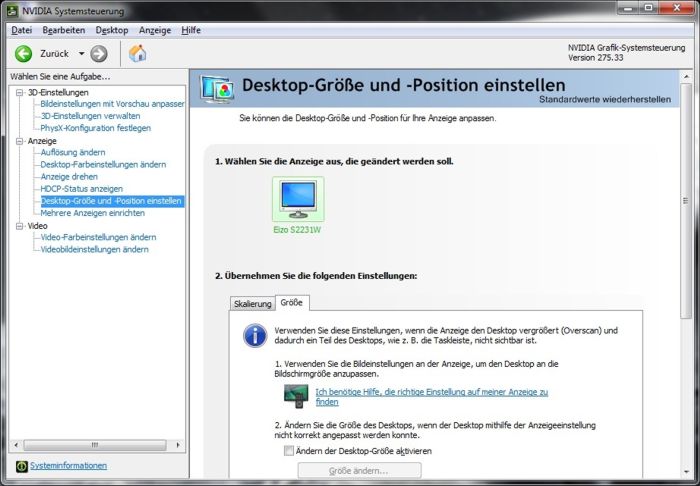Open the Systeminformationen link
Viewport: 700px width, 486px height.
coord(68,465)
